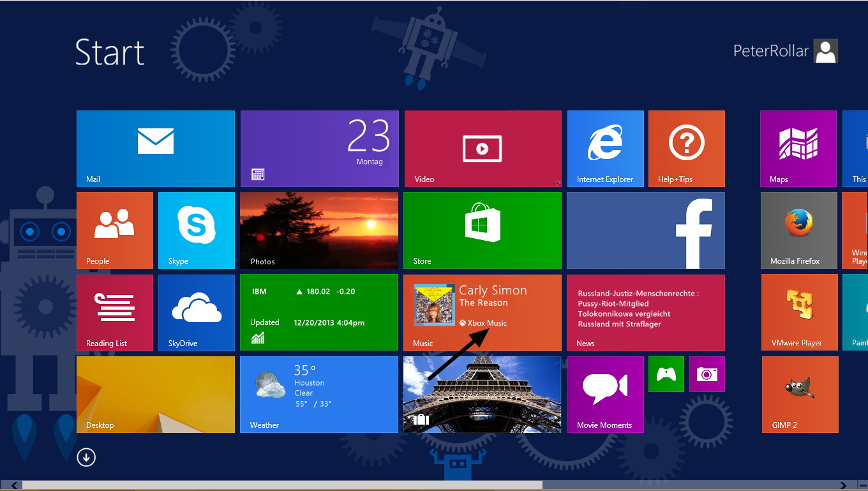Click the user avatar picture
The height and width of the screenshot is (491, 868).
coord(826,51)
